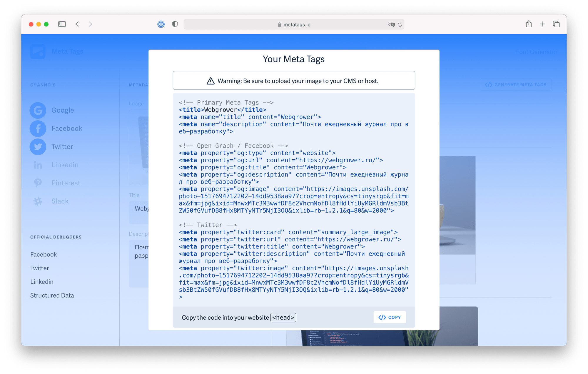The image size is (588, 374).
Task: Click the twitter:title meta tag line
Action: [272, 246]
